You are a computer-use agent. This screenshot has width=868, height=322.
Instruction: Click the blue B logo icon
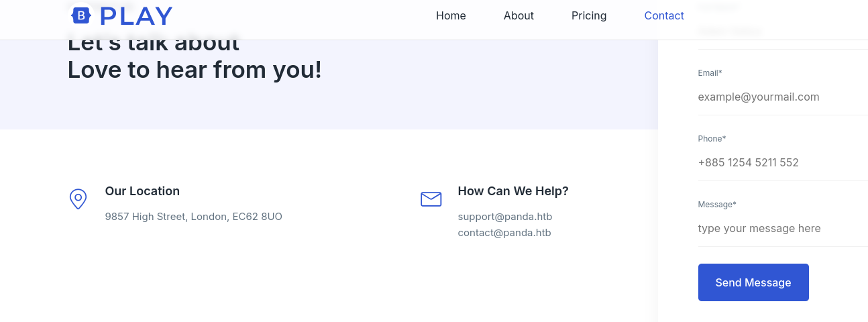[x=81, y=15]
